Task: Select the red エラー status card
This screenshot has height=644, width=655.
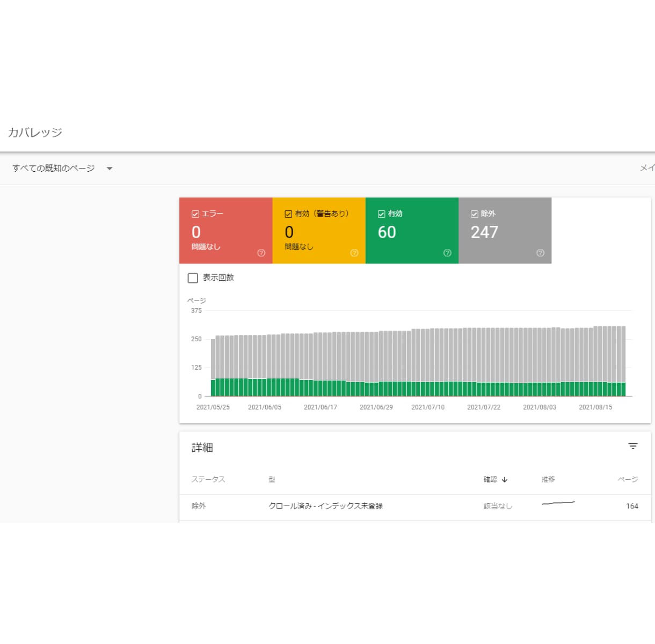Action: [226, 231]
